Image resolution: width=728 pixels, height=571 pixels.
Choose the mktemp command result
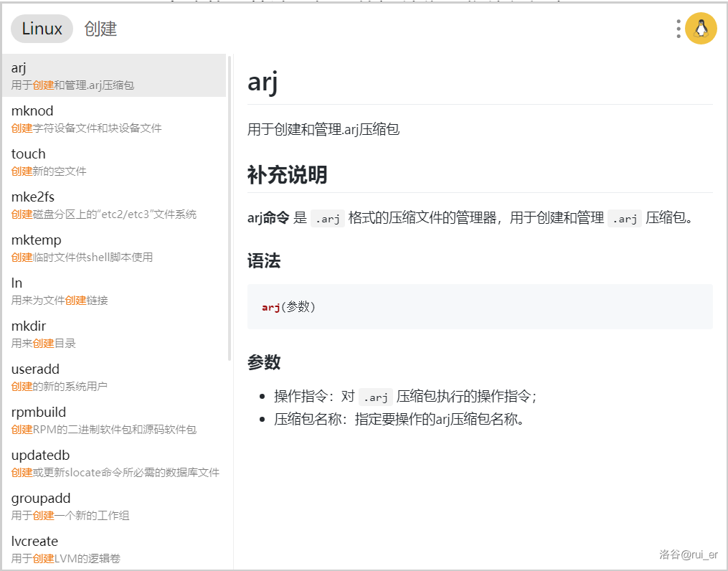pos(113,247)
